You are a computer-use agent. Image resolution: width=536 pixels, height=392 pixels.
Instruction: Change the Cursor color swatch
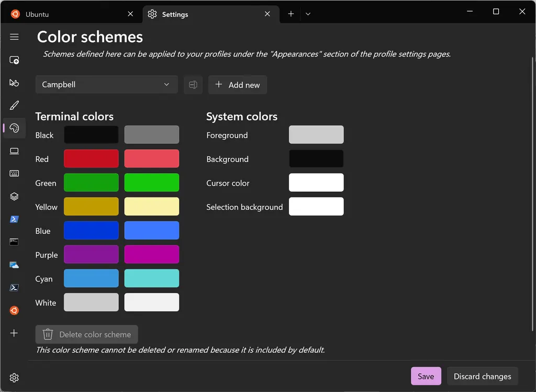(x=316, y=183)
